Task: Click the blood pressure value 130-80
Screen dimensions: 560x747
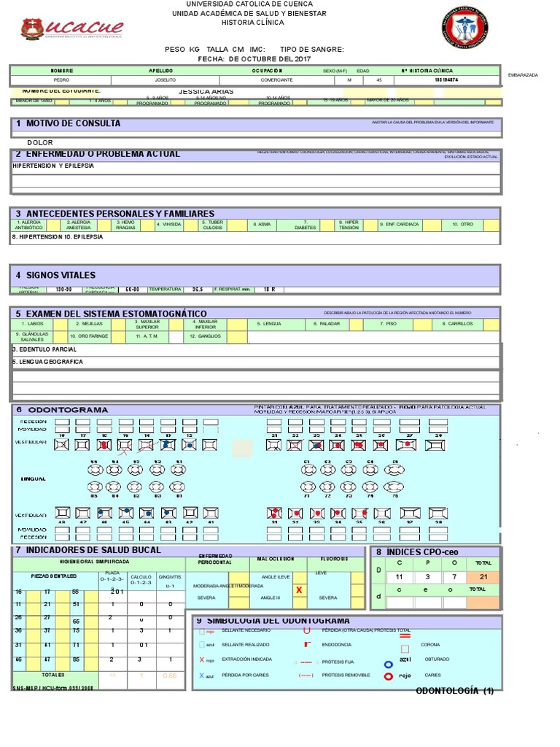Action: pyautogui.click(x=64, y=289)
